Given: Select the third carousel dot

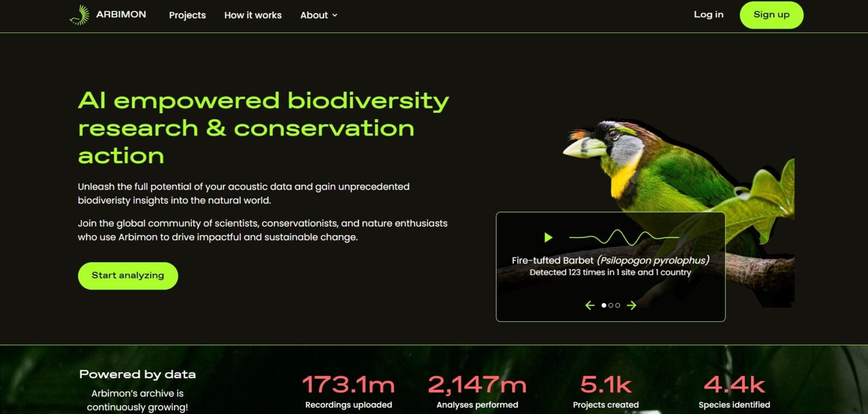Looking at the screenshot, I should tap(618, 306).
